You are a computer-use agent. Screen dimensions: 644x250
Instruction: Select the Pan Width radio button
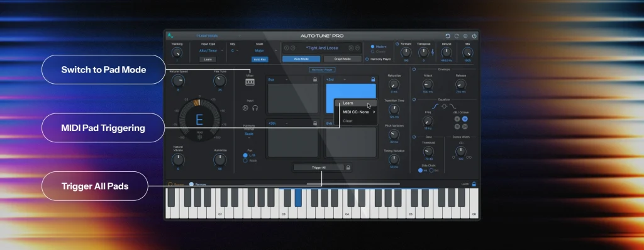[246, 161]
